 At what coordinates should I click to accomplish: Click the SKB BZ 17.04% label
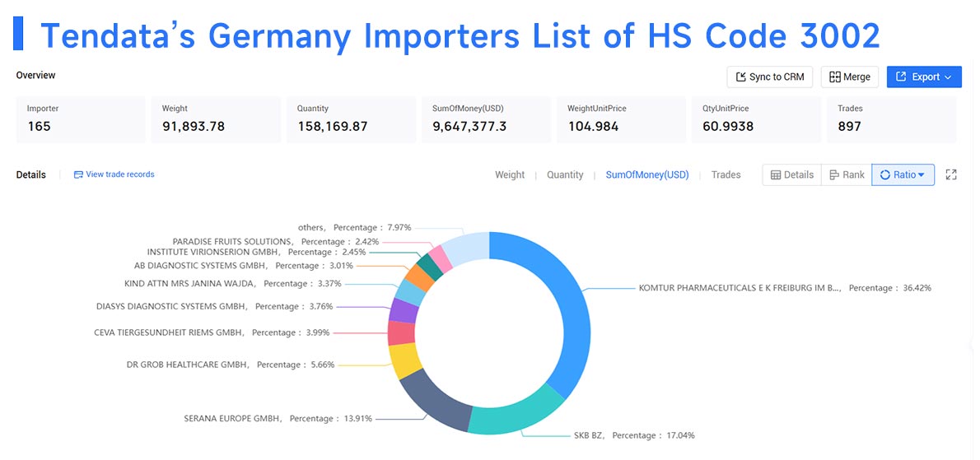(634, 435)
